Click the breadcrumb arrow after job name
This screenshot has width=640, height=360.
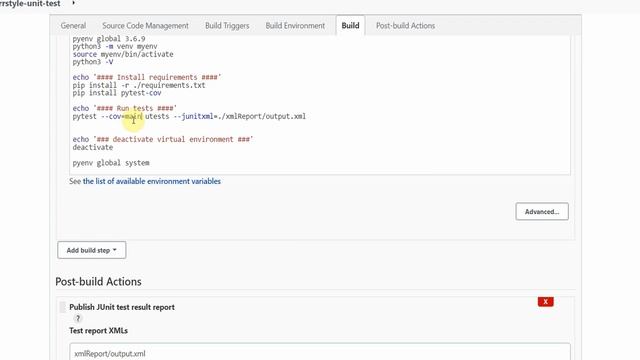(73, 3)
